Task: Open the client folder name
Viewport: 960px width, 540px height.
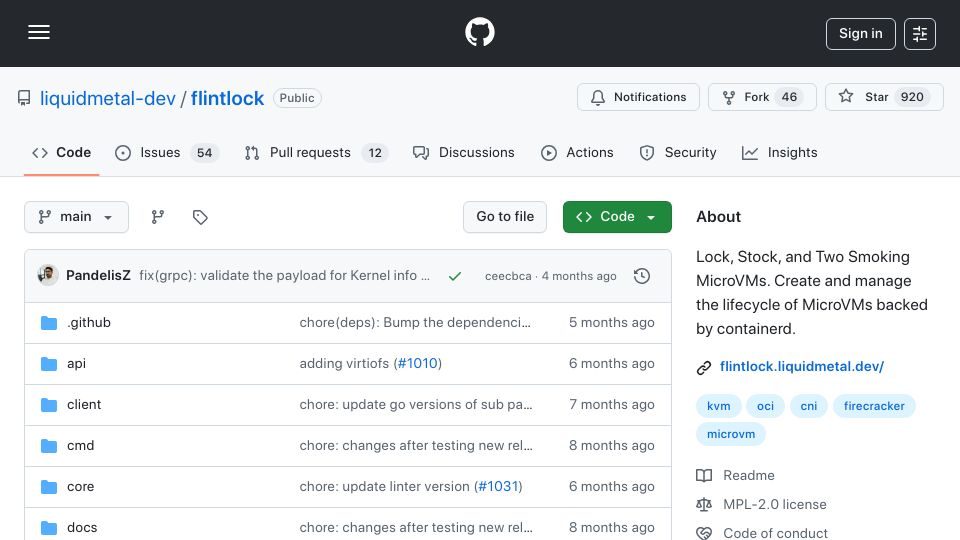Action: tap(84, 405)
